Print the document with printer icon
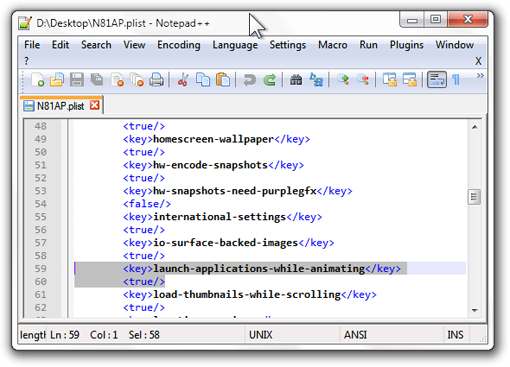Viewport: 510px width, 367px height. click(156, 80)
